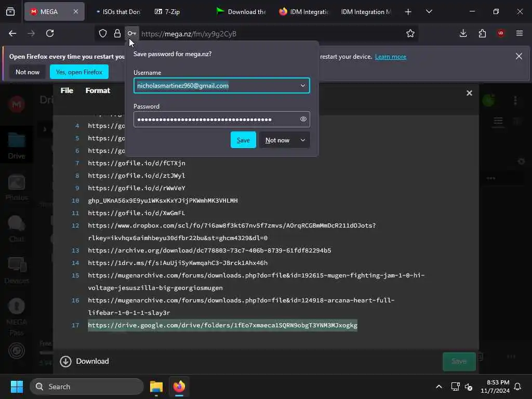Image resolution: width=532 pixels, height=399 pixels.
Task: Click the Firefox taskbar icon
Action: [179, 387]
